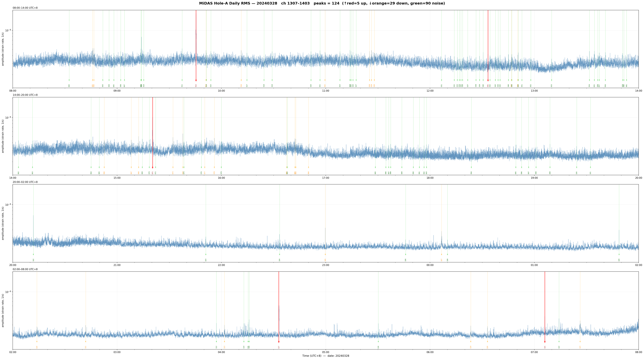Viewport: 644px width, 359px height.
Task: Select the green triangle marker above label 109
Action: coord(619,254)
